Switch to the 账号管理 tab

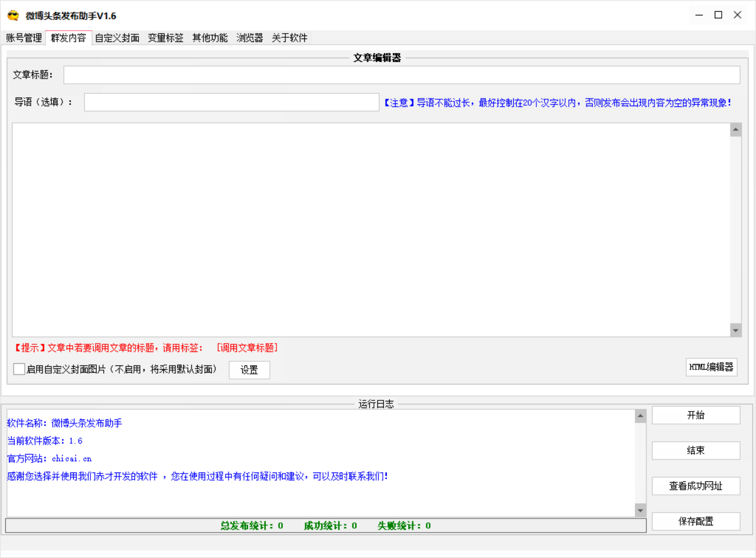tap(24, 38)
